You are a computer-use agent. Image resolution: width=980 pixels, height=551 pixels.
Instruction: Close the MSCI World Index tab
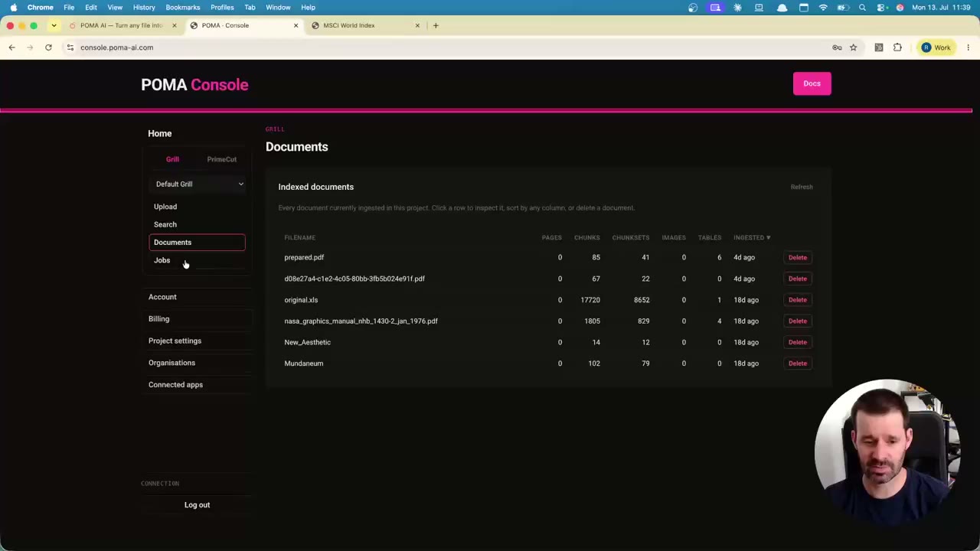[x=417, y=25]
